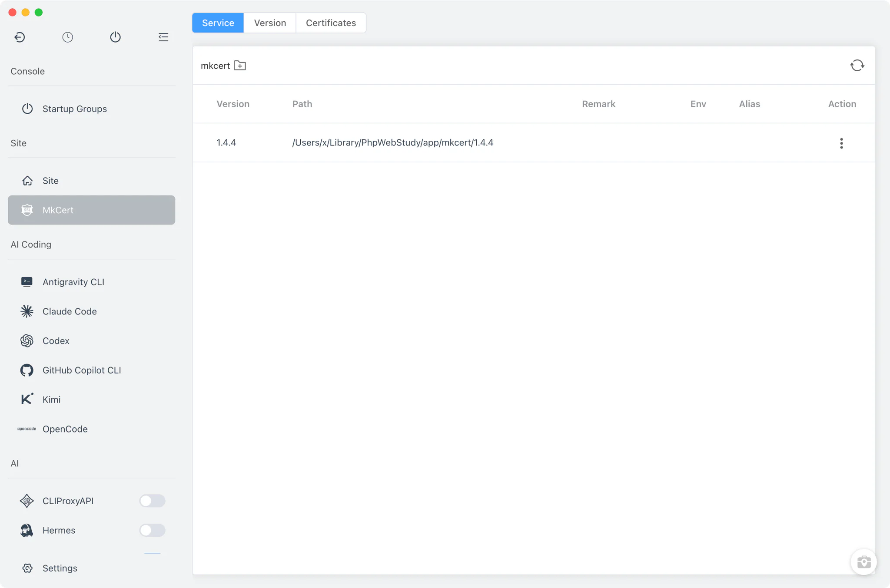
Task: Switch to the Service tab
Action: click(x=218, y=23)
